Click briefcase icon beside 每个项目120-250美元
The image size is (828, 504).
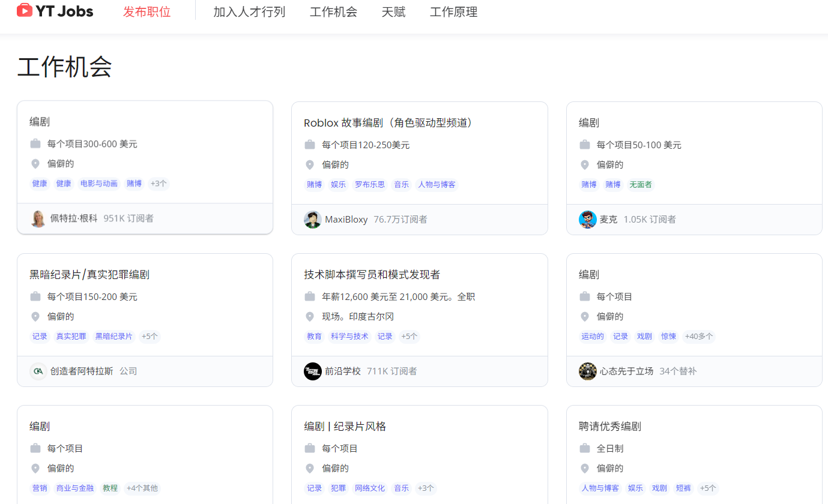tap(310, 145)
